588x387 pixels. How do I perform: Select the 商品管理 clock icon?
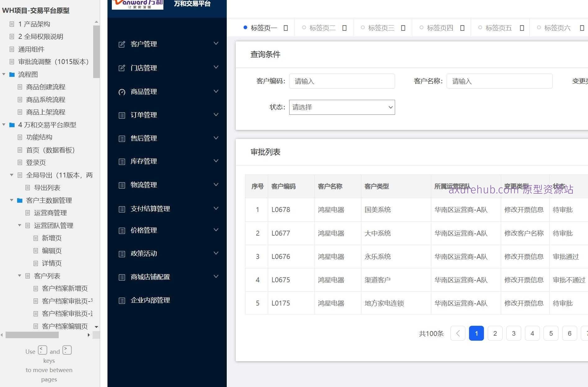tap(121, 92)
